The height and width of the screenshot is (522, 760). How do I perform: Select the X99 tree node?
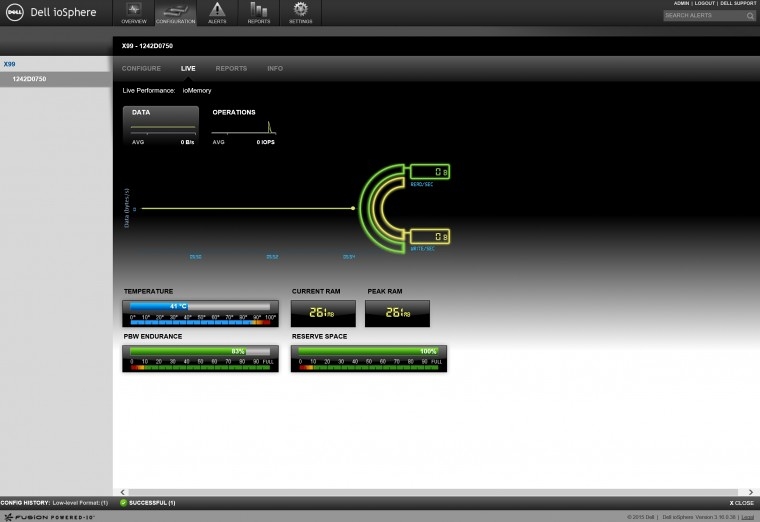point(9,64)
